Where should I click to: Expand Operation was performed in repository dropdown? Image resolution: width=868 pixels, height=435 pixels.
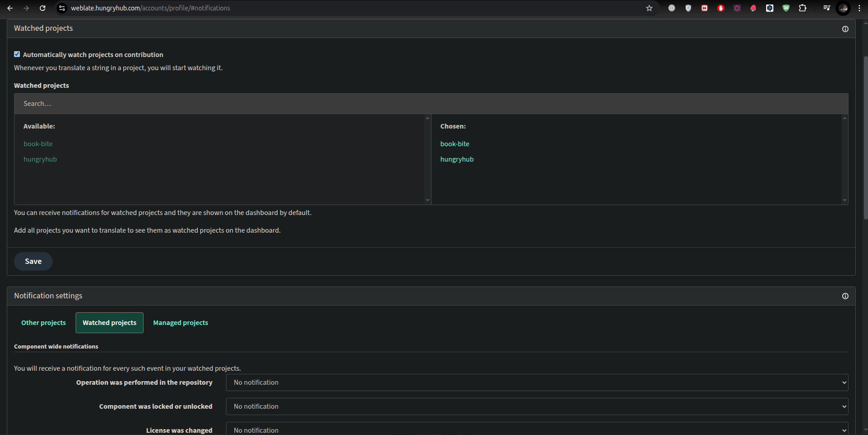click(537, 382)
